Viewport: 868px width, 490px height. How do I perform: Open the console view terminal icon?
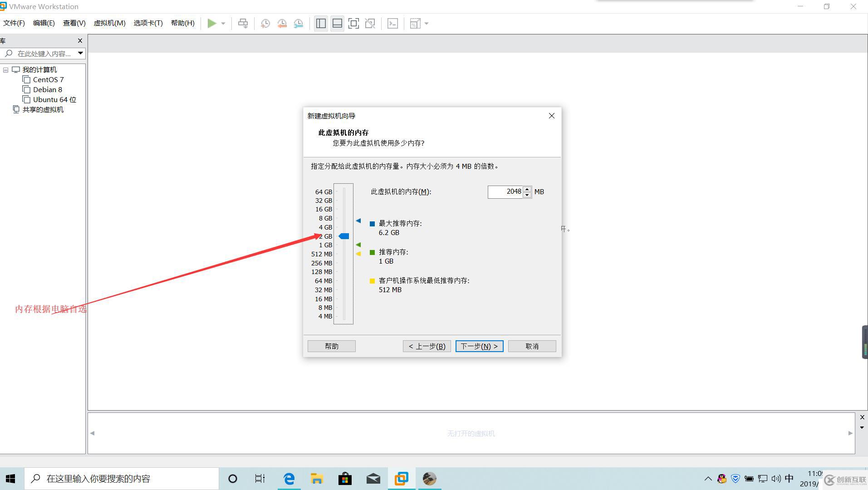pyautogui.click(x=392, y=24)
